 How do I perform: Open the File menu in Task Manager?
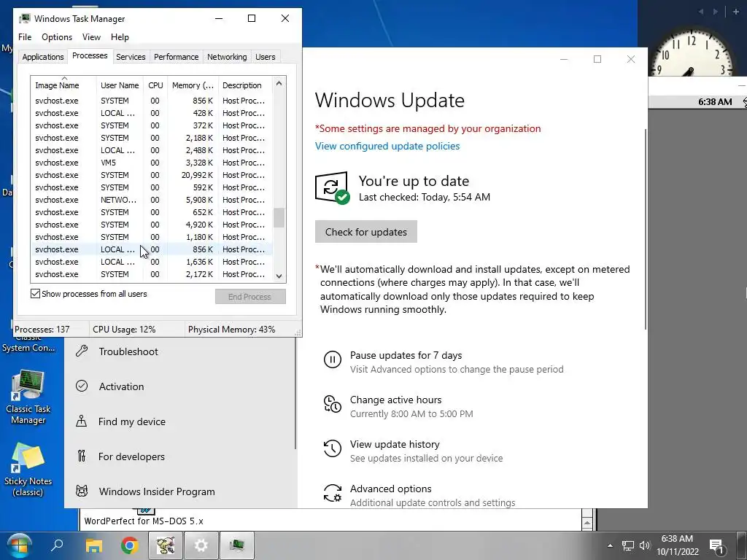pos(25,37)
